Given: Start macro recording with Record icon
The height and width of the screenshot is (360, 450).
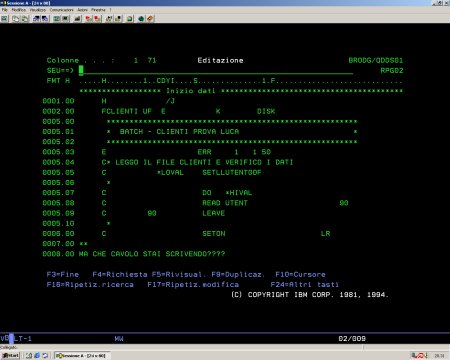Looking at the screenshot, I should (x=89, y=19).
